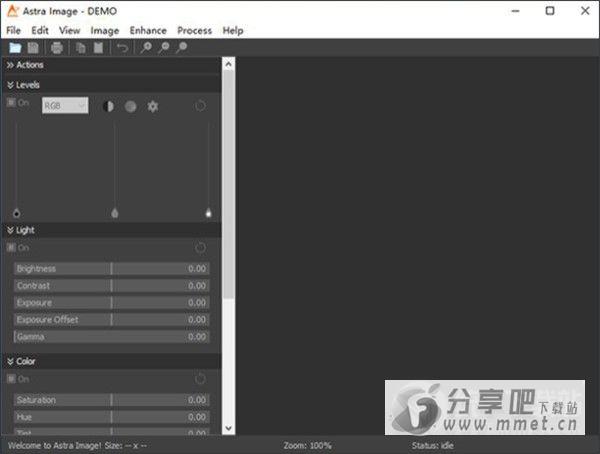The image size is (600, 454).
Task: Click the Astra Image app logo in title bar
Action: click(x=13, y=11)
